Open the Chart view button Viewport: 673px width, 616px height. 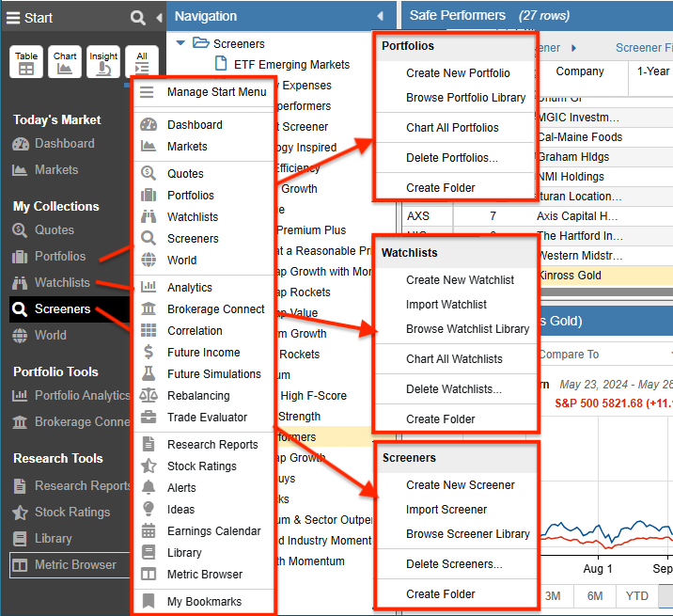point(65,62)
